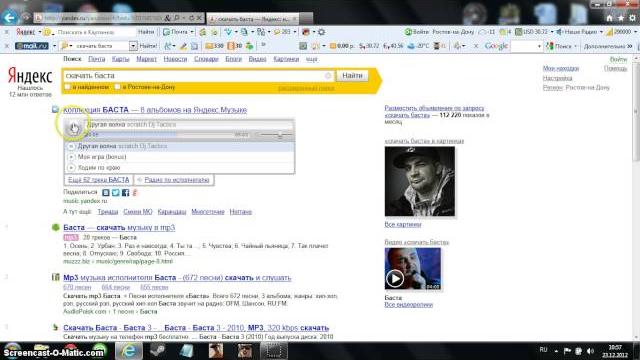Expand Почта dropdown arrow on Yandex toolbar

[x=192, y=32]
